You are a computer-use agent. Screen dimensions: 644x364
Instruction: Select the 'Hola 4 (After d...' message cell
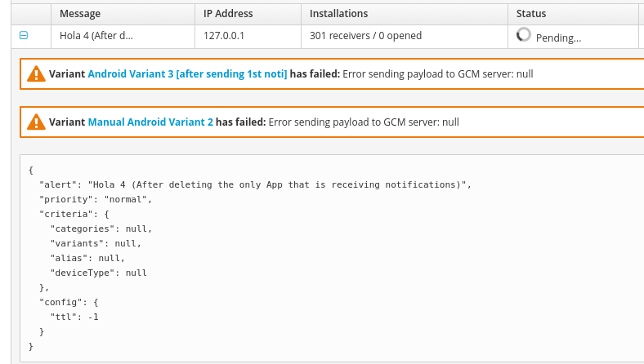coord(96,36)
